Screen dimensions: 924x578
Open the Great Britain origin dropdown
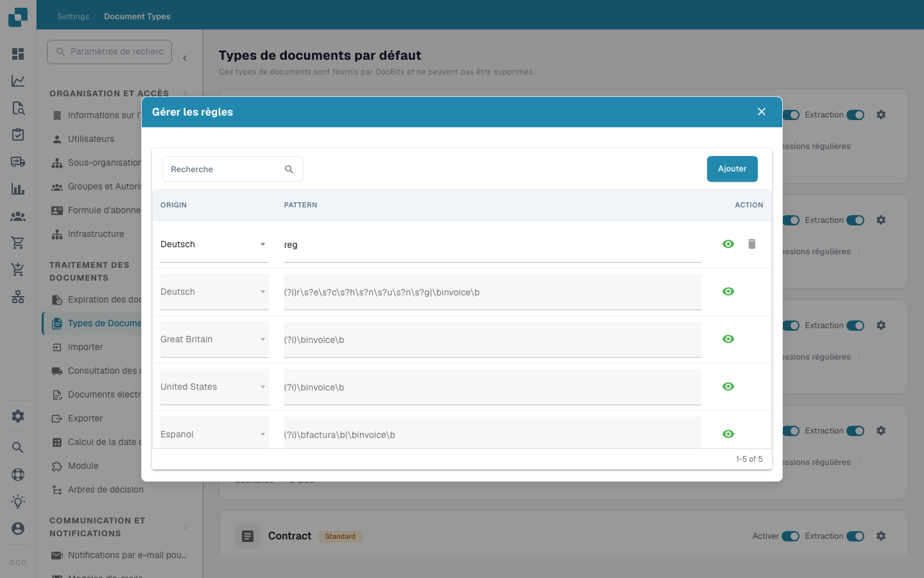pyautogui.click(x=214, y=340)
